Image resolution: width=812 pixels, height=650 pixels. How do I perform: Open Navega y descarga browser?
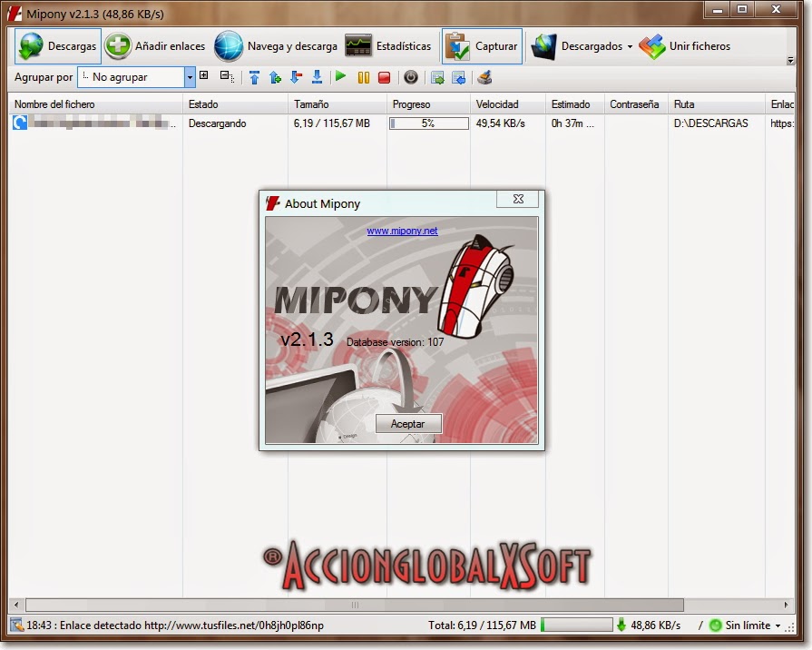(276, 46)
